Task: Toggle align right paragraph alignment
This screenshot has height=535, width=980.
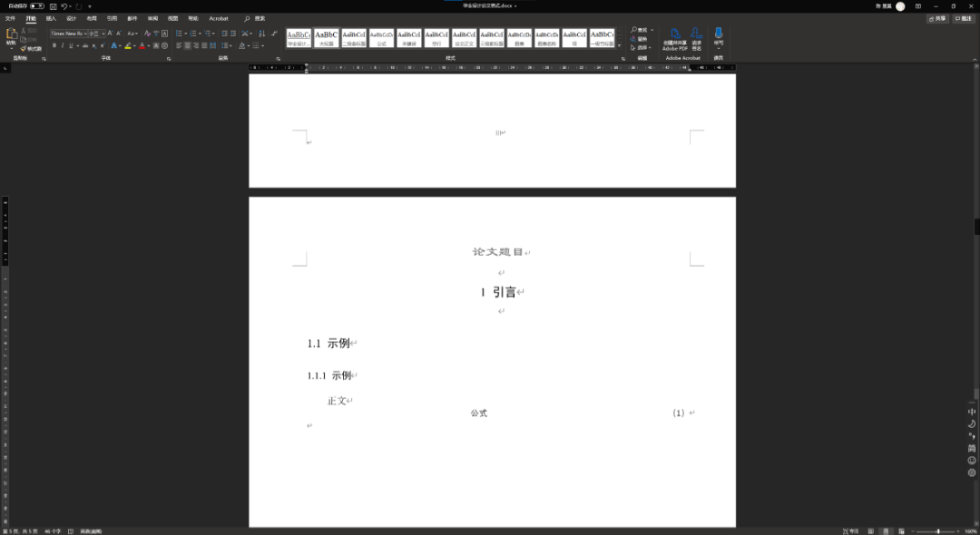Action: click(196, 45)
